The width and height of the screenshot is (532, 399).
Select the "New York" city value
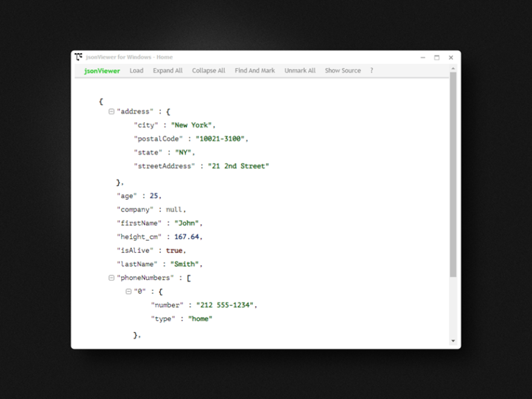tap(191, 125)
